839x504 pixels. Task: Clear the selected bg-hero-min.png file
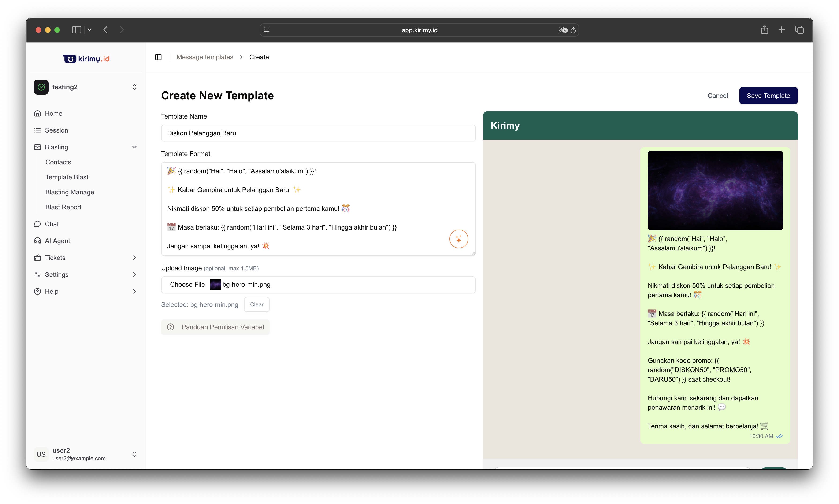click(x=256, y=305)
